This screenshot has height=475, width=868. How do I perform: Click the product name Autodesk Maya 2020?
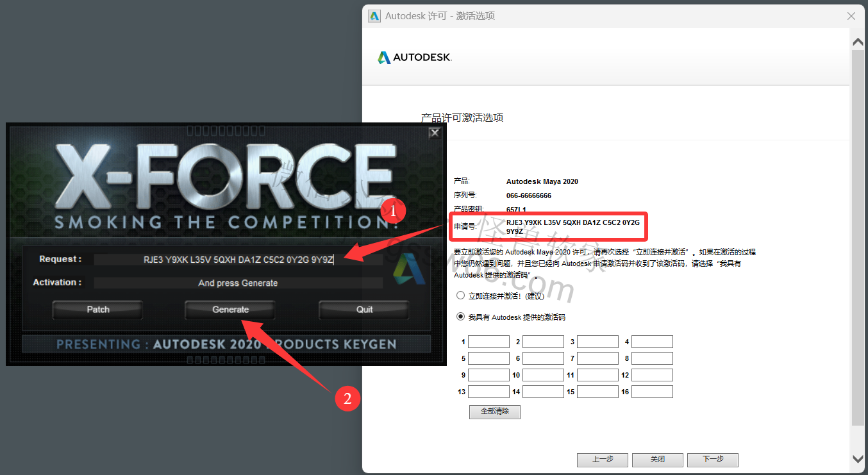pos(542,181)
